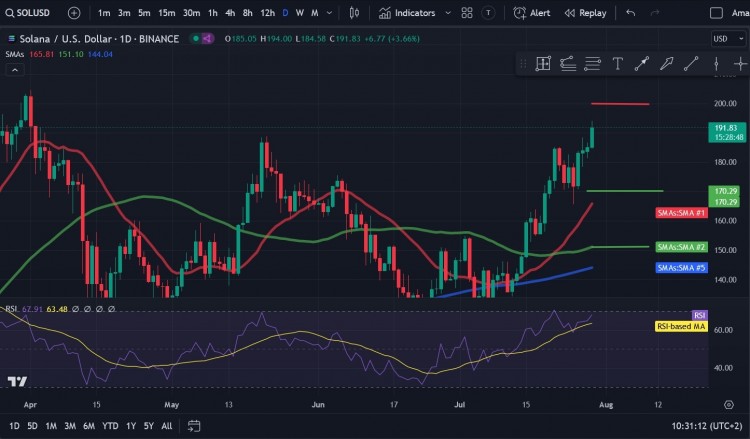Screen dimensions: 750x439
Task: Click the purple replay indicator icon in legend
Action: [208, 39]
